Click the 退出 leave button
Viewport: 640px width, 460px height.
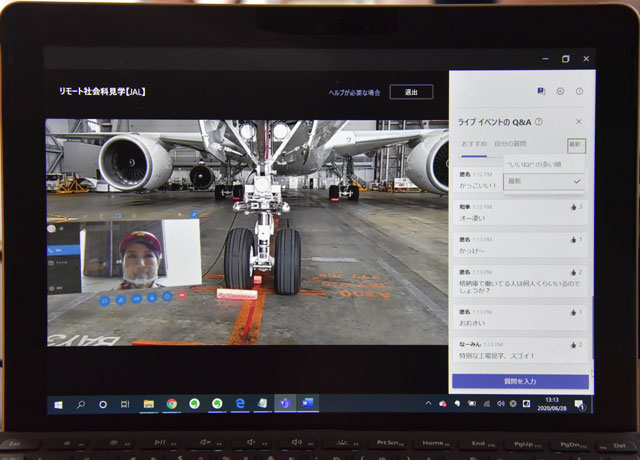pyautogui.click(x=411, y=92)
